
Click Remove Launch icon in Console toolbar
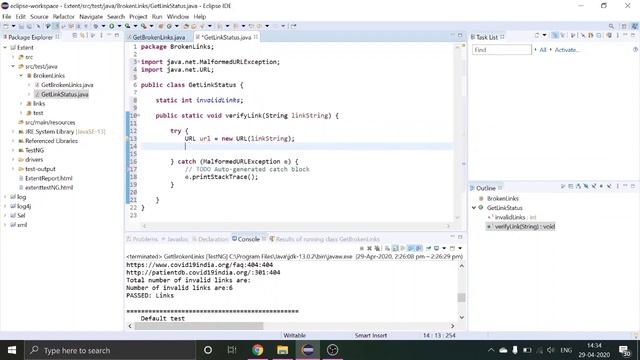(x=369, y=248)
